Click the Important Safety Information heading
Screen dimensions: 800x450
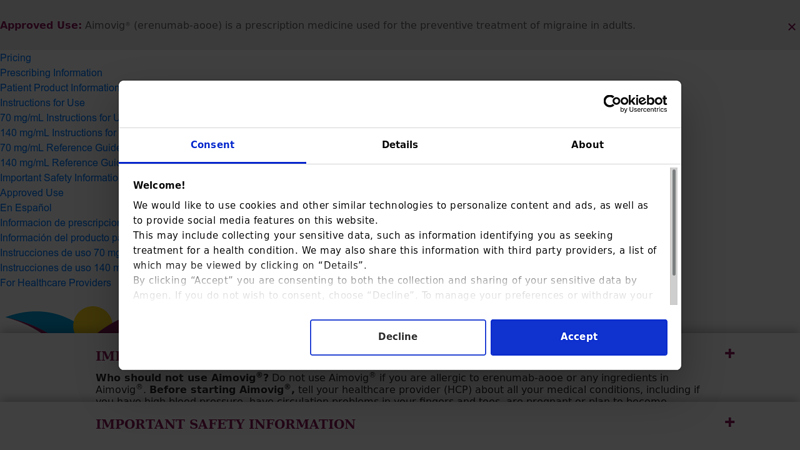pos(226,424)
